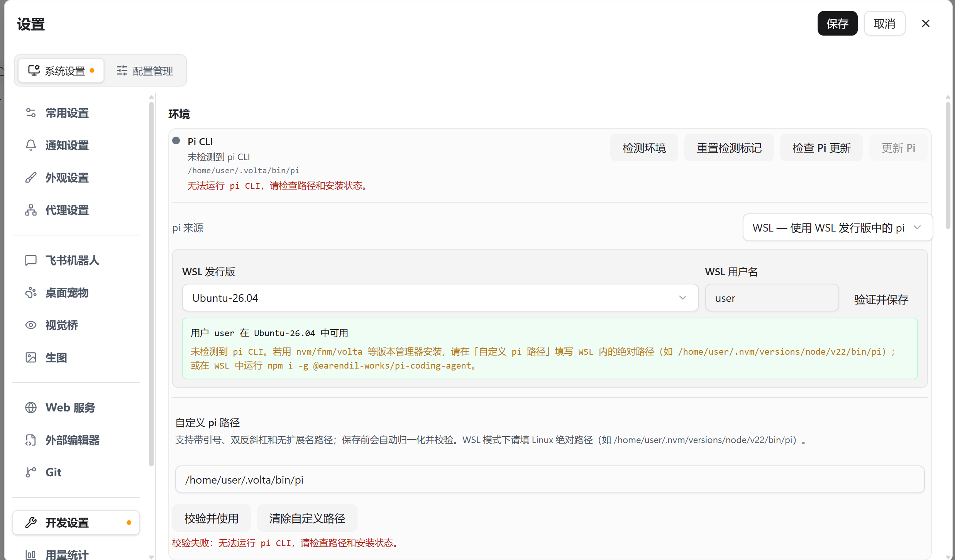Click the network icon for 代理设置
Viewport: 955px width, 560px height.
coord(31,210)
